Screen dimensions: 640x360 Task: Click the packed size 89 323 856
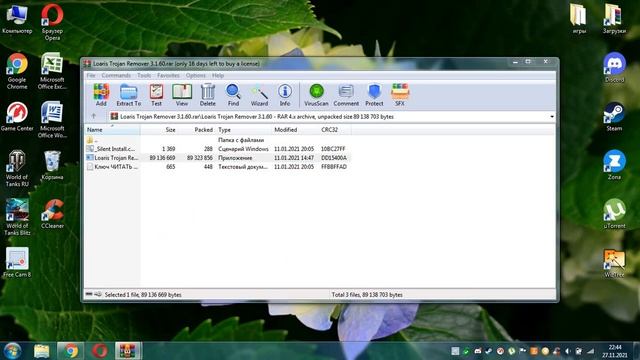pos(200,158)
